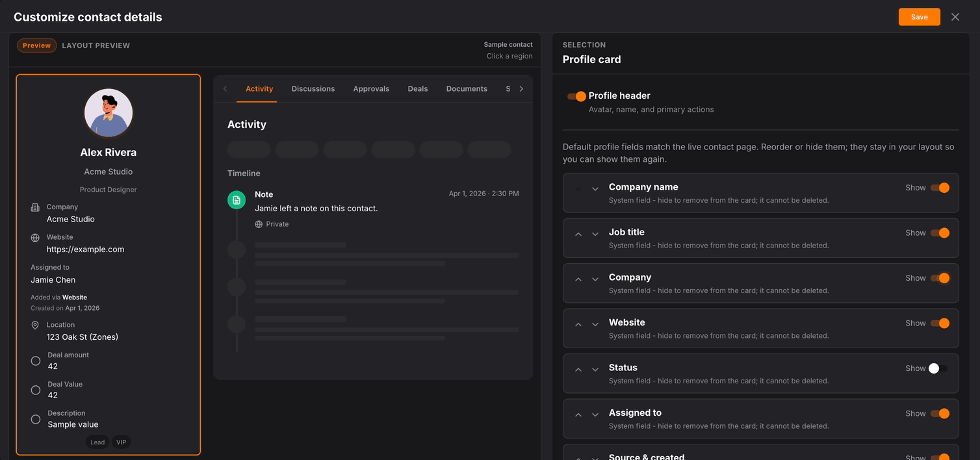Click the green note icon in timeline
980x460 pixels.
pos(237,200)
